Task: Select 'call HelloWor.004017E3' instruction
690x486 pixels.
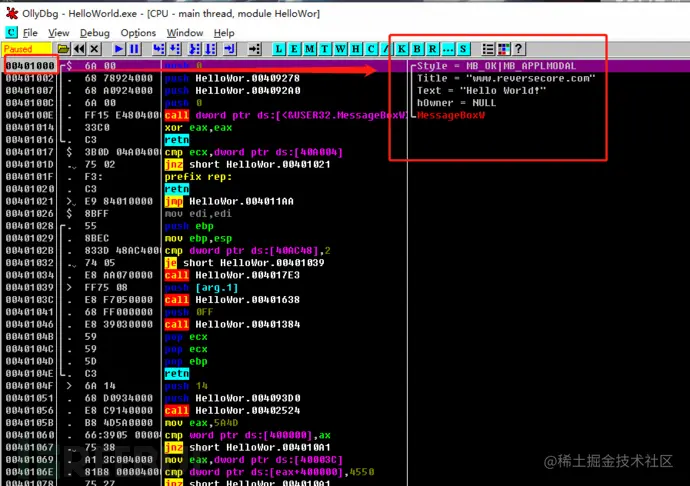Action: (232, 276)
